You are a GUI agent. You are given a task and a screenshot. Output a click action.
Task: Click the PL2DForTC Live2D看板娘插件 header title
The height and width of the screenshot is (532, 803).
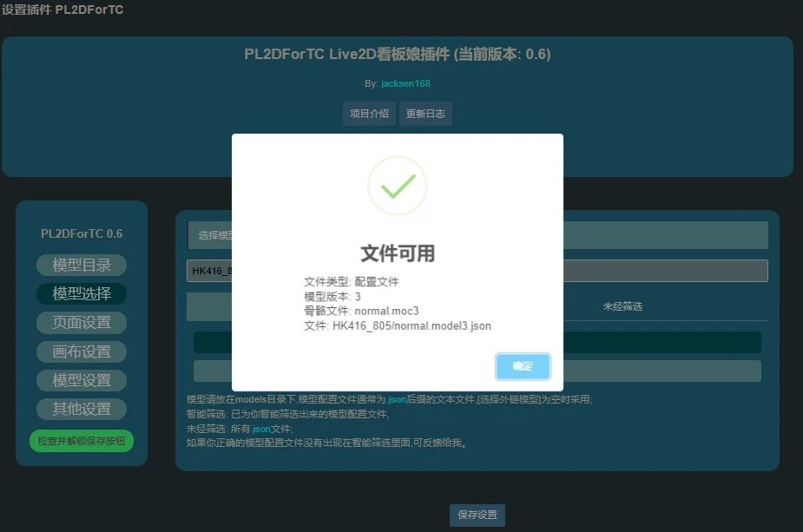tap(398, 55)
